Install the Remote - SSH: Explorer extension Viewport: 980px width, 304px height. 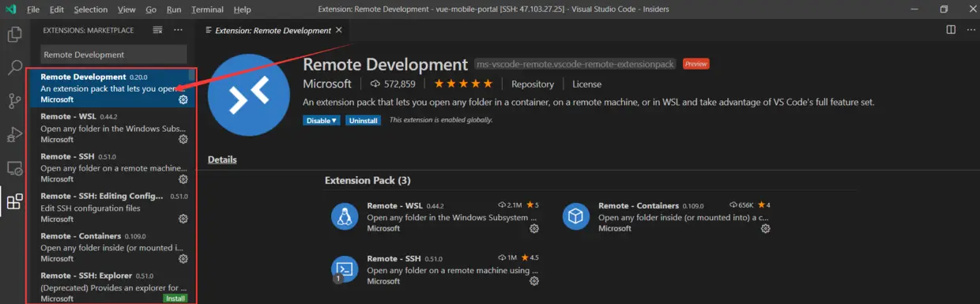[175, 298]
